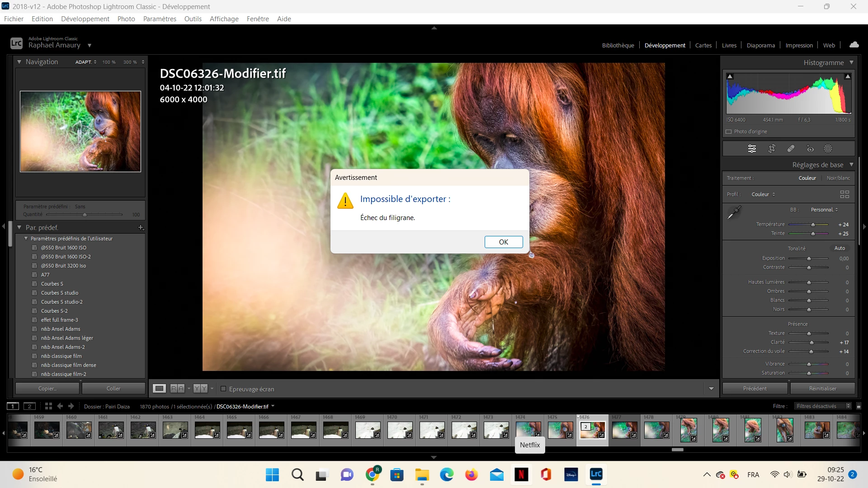The image size is (868, 488).
Task: Select the Red eye correction tool
Action: [810, 149]
